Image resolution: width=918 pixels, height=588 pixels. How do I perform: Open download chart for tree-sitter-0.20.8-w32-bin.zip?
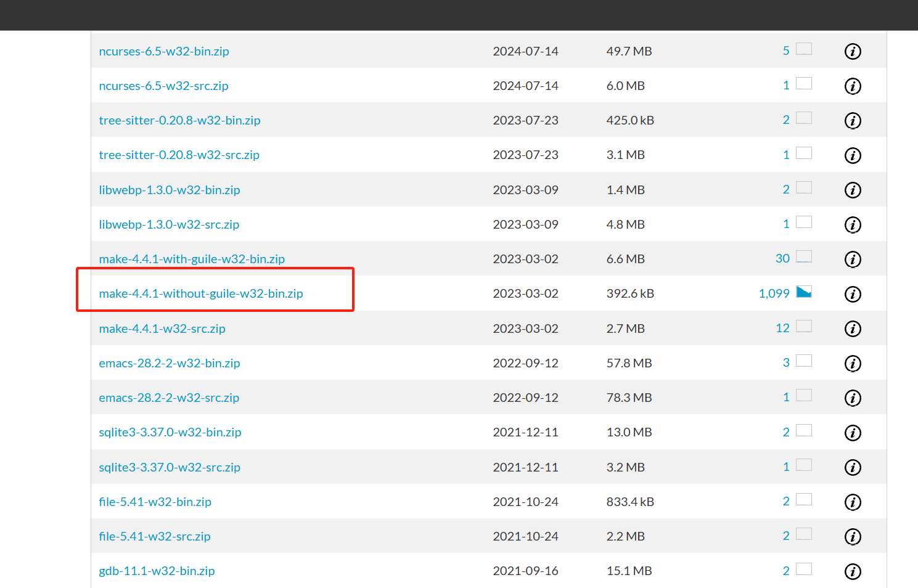[x=804, y=118]
